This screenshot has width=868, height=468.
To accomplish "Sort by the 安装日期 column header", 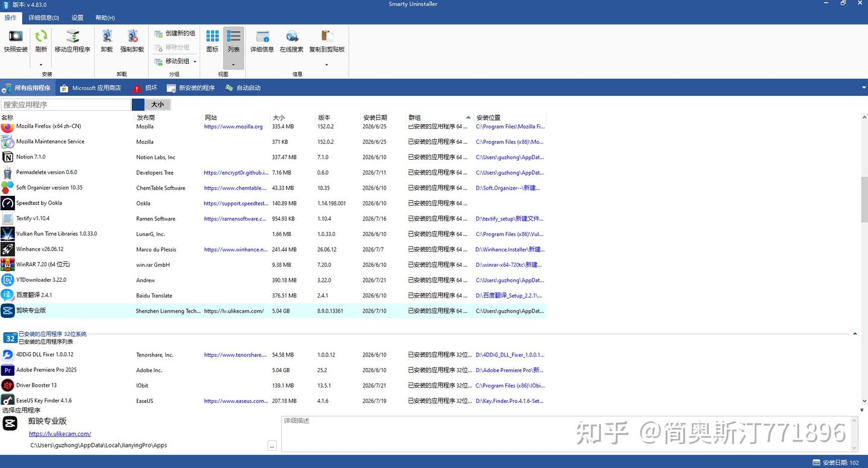I will [x=383, y=117].
